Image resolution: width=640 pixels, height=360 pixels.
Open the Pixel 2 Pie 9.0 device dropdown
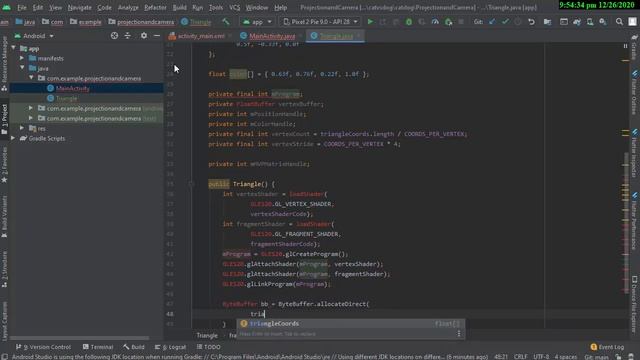tap(320, 22)
